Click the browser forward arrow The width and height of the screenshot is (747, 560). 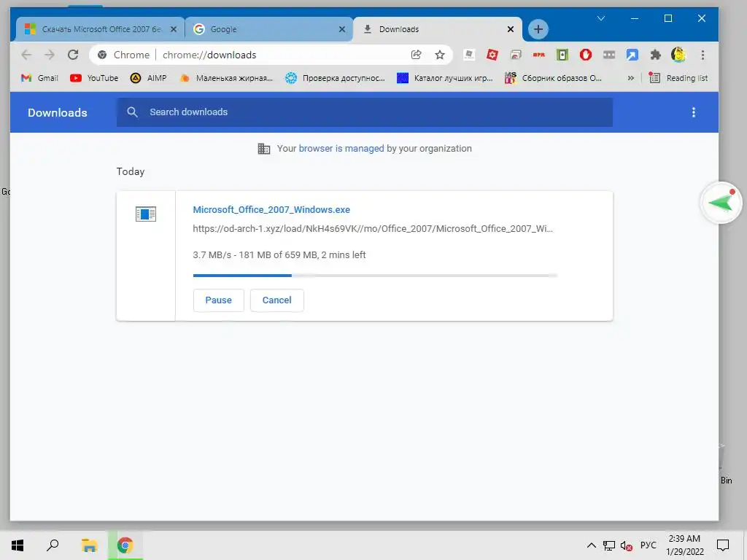[50, 55]
